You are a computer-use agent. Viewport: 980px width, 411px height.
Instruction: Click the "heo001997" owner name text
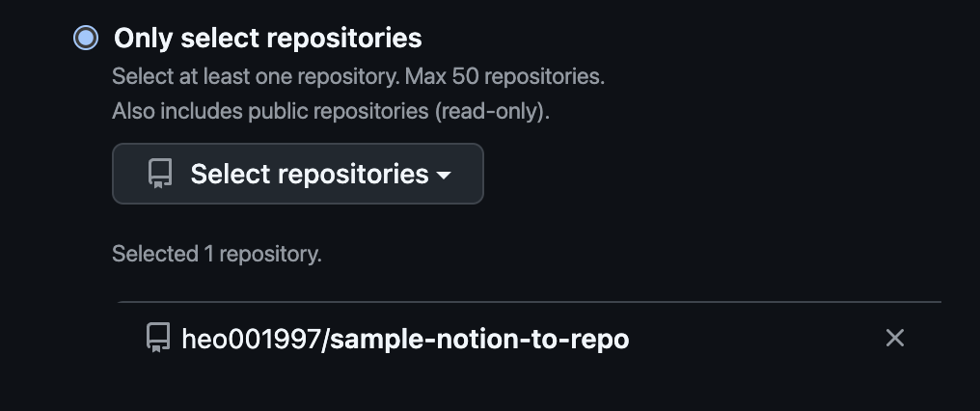[x=250, y=339]
